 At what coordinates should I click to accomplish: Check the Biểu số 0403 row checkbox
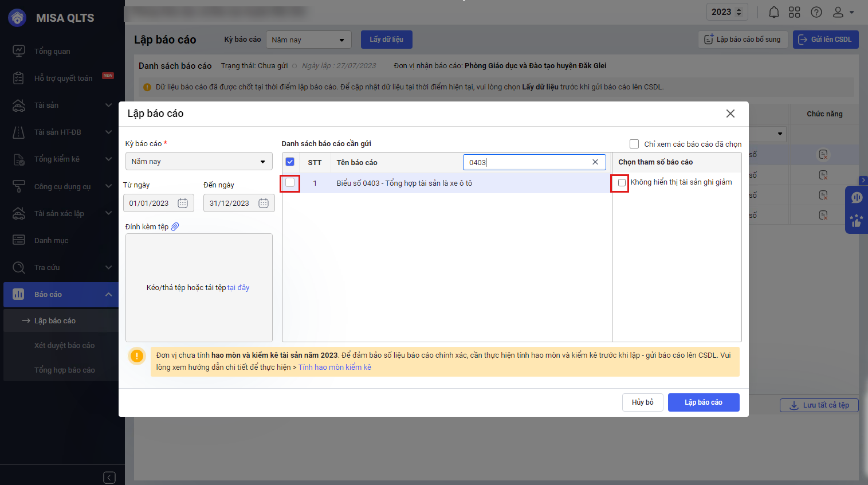coord(290,182)
